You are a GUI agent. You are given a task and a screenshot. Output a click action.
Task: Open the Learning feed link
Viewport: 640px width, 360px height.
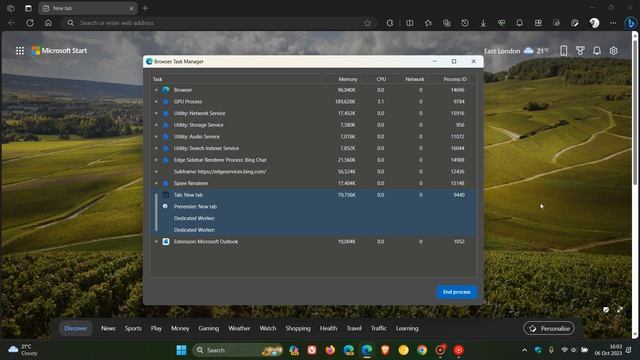click(407, 328)
